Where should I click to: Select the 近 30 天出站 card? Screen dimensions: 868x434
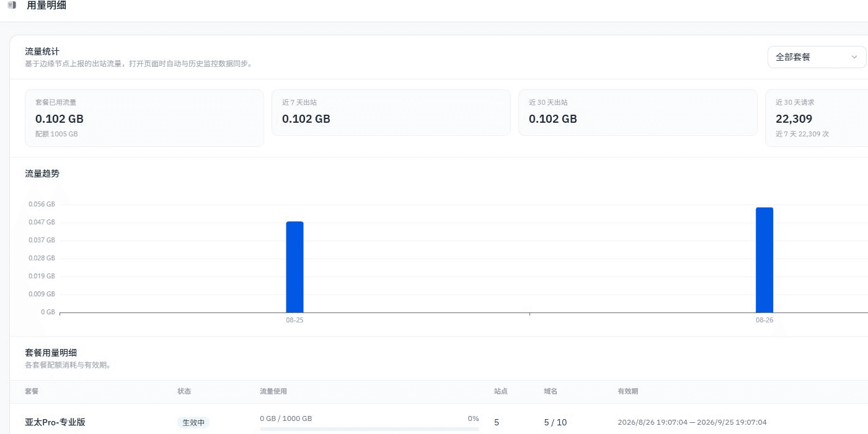point(638,112)
